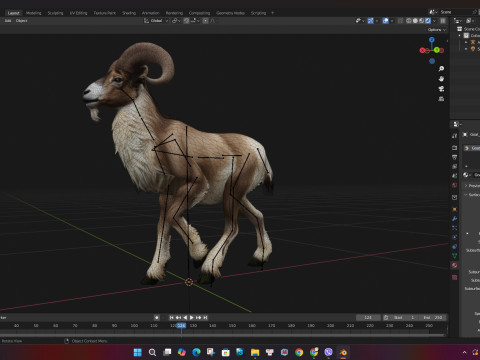Viewport: 480px width, 360px height.
Task: Switch perspective/orthographic view with grid icon
Action: tap(441, 99)
